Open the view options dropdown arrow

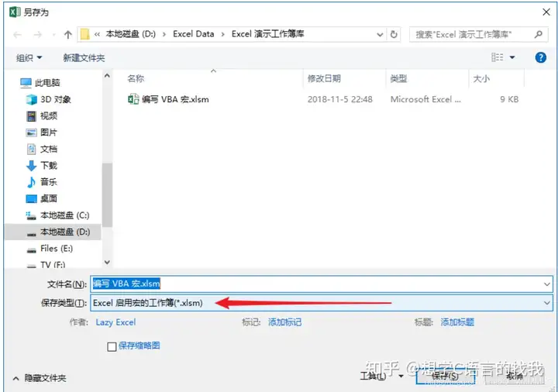512,57
